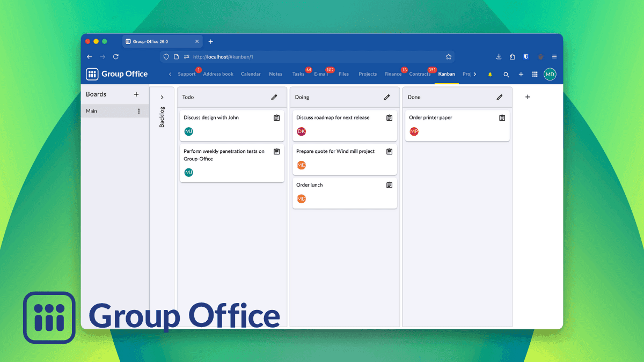Switch to the Calendar section
The image size is (644, 362).
pos(251,74)
